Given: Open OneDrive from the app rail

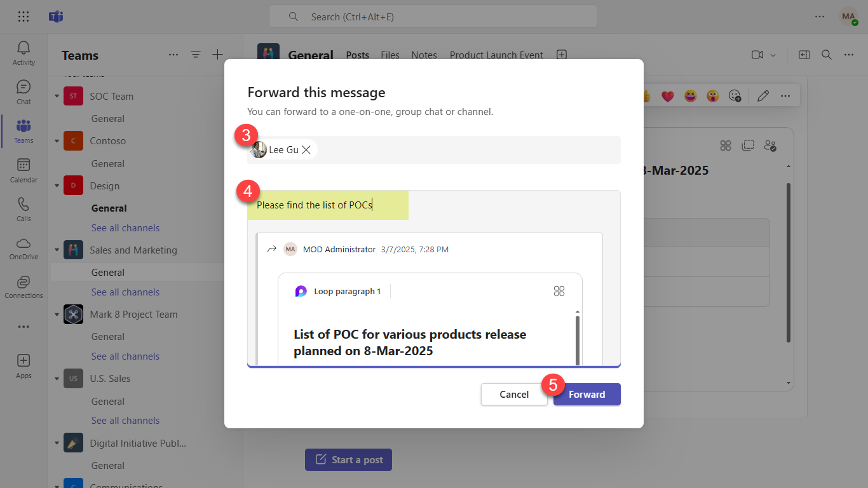Looking at the screenshot, I should (x=24, y=247).
